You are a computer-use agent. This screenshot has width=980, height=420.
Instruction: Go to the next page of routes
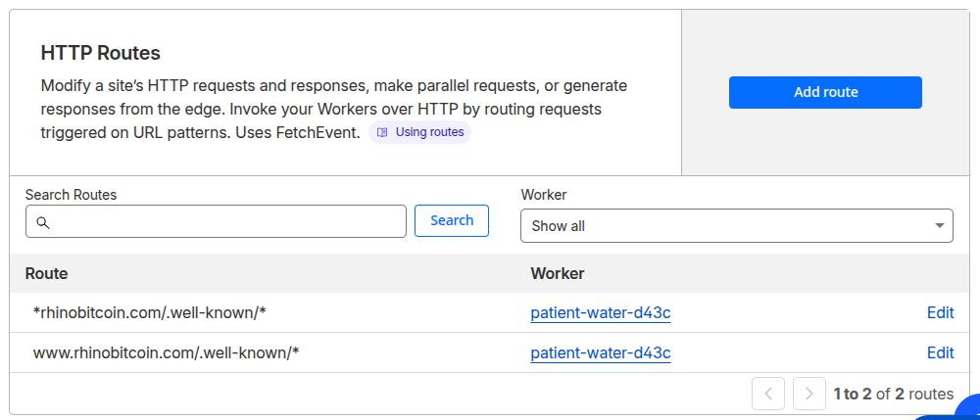pos(808,394)
